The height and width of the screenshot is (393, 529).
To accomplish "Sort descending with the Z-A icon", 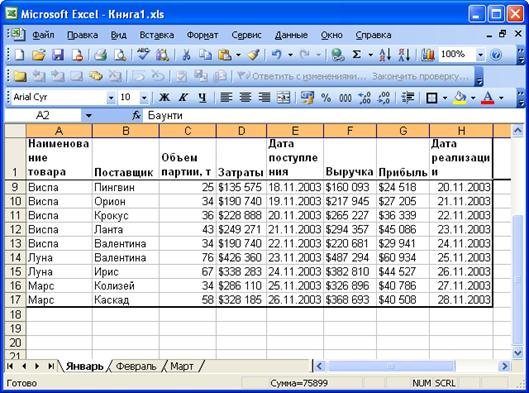I will 404,54.
